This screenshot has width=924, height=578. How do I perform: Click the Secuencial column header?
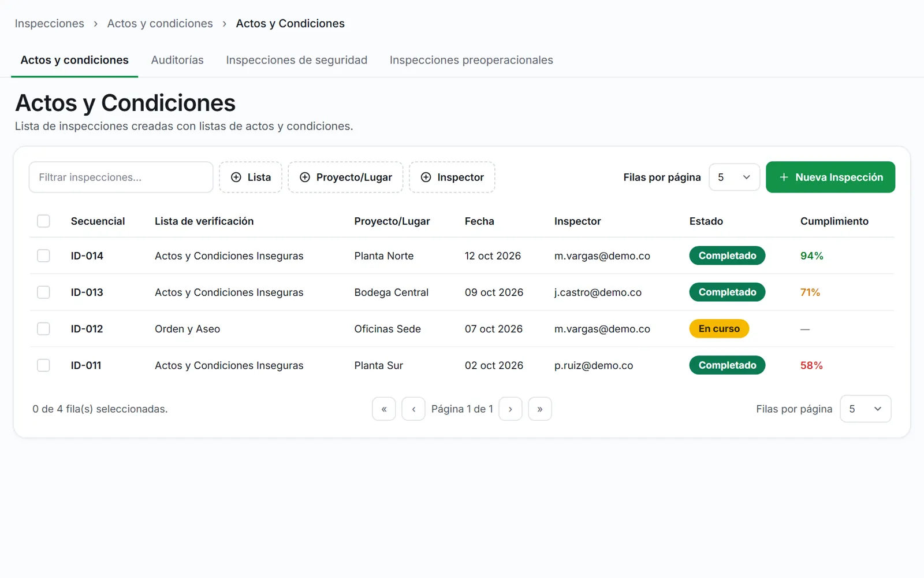click(x=98, y=221)
